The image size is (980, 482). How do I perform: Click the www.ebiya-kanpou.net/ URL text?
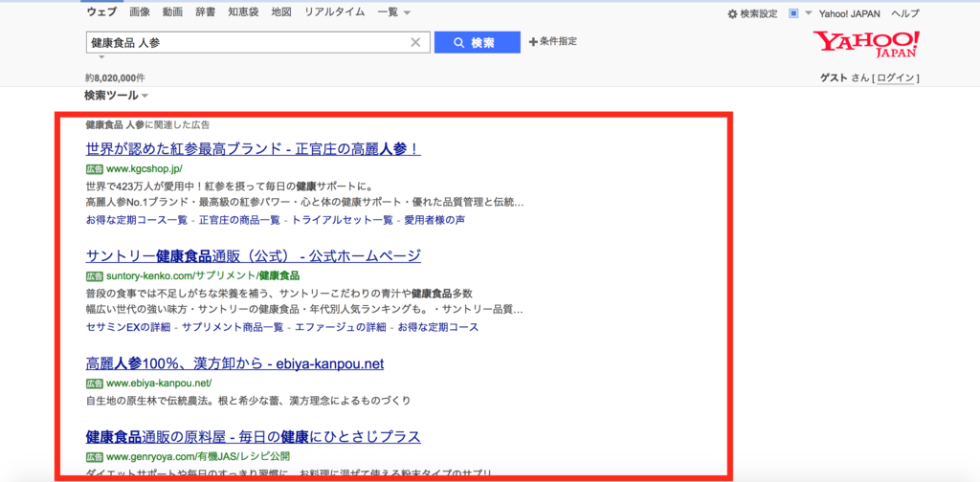pyautogui.click(x=159, y=383)
